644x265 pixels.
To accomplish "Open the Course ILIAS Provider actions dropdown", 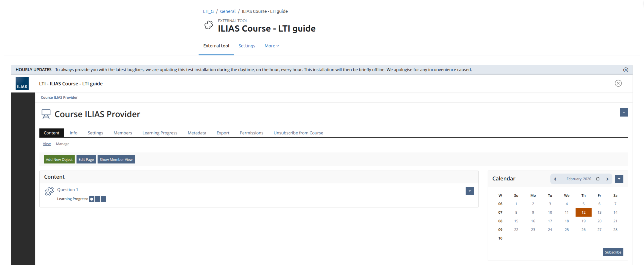I will (624, 113).
